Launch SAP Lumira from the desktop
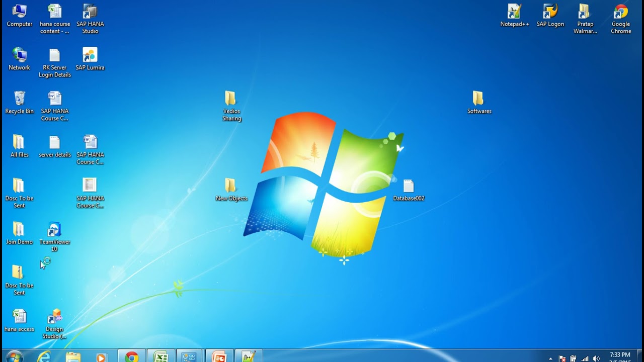Viewport: 644px width, 362px height. pyautogui.click(x=90, y=59)
